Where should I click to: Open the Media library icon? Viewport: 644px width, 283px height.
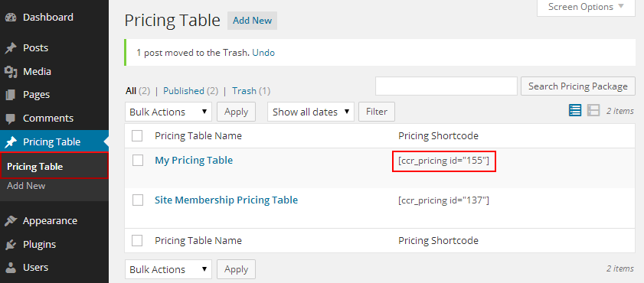11,72
